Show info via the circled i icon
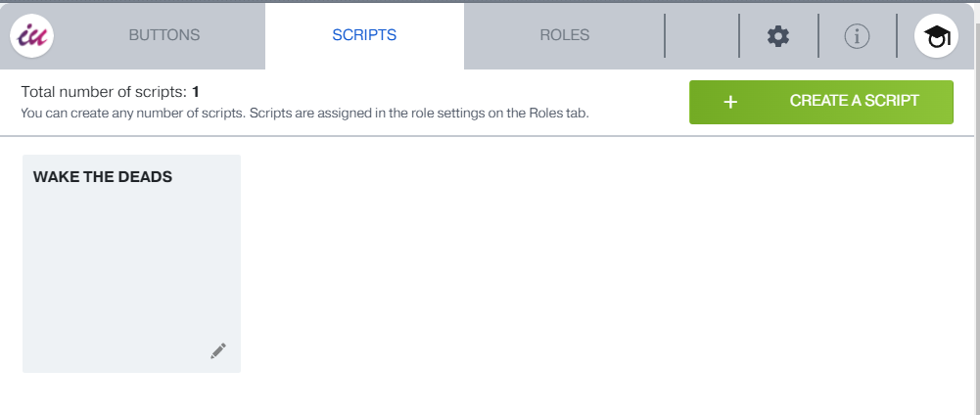The height and width of the screenshot is (415, 980). (857, 36)
